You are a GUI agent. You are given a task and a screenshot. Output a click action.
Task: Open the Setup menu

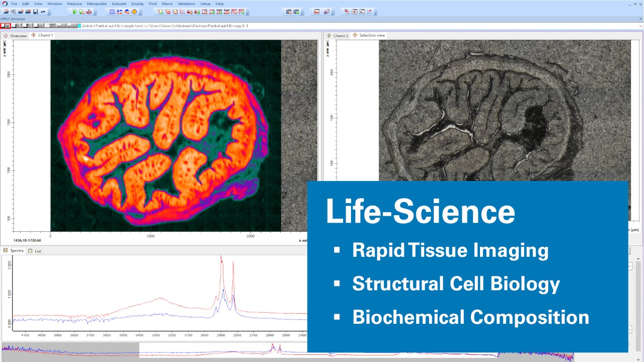coord(205,4)
